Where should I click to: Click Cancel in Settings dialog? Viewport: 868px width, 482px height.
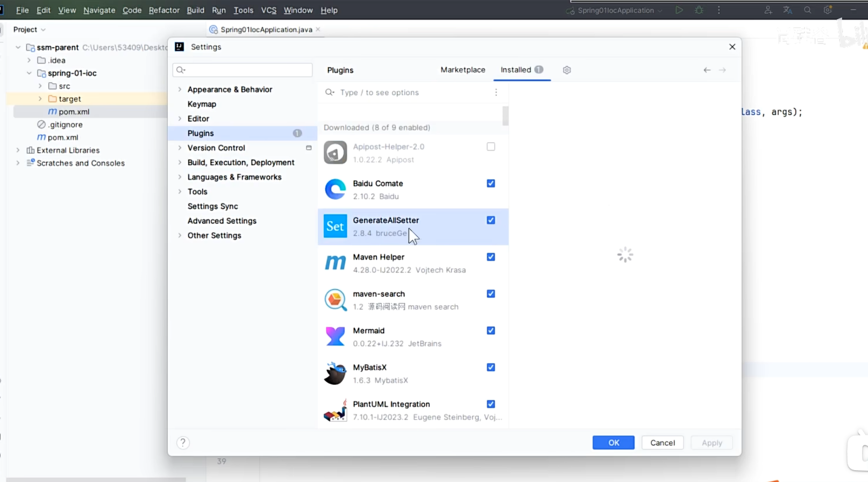click(663, 443)
